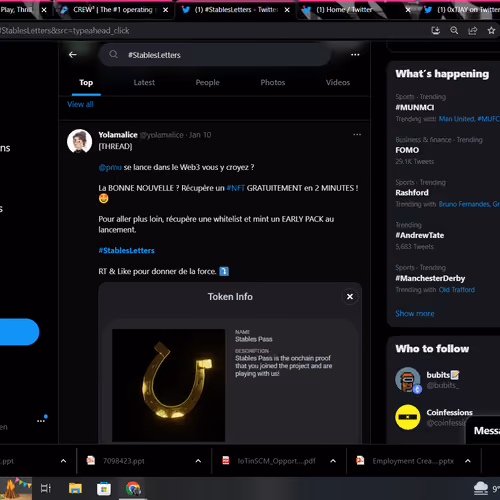Viewport: 500px width, 500px height.
Task: Open Yolamalice profile avatar
Action: [x=79, y=141]
